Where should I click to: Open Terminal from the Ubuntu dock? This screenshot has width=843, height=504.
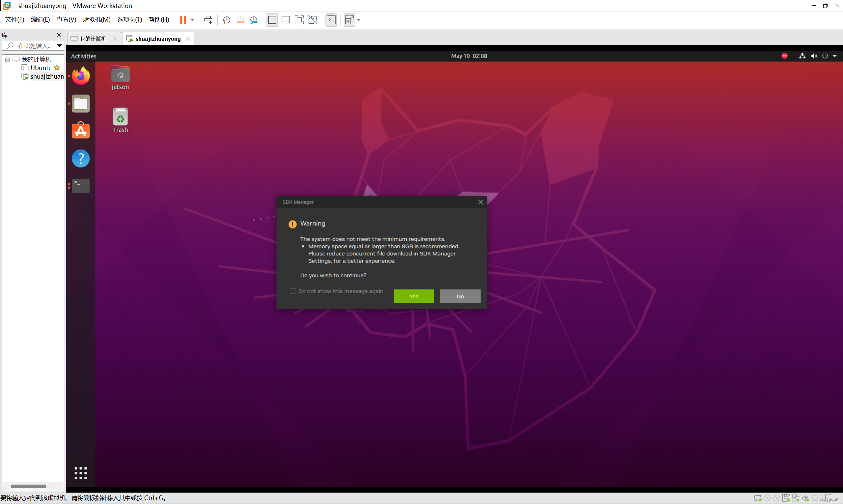[x=81, y=186]
